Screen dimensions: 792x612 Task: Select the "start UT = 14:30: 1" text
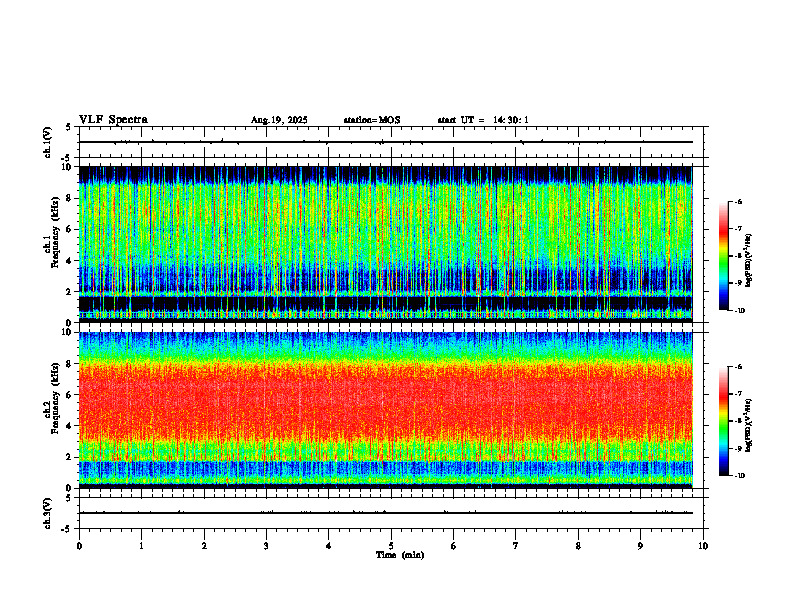pyautogui.click(x=483, y=120)
